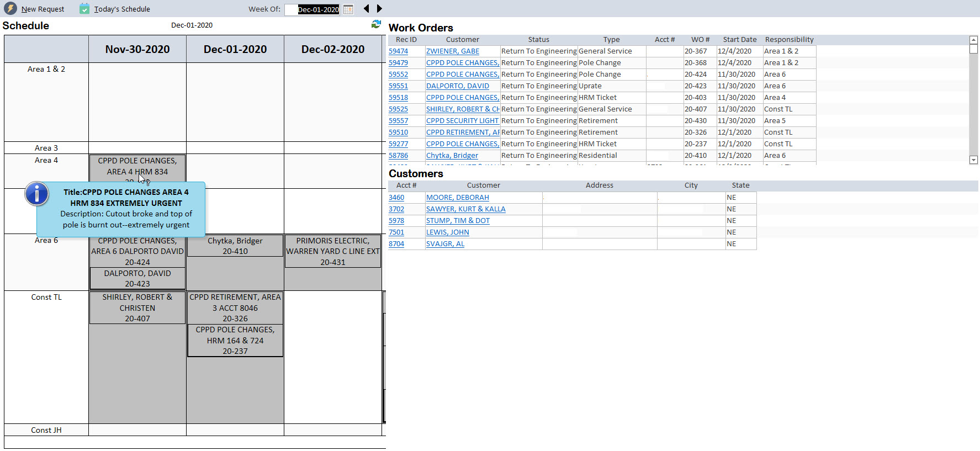Go to previous week arrow
Viewport: 980px width, 451px height.
(x=367, y=9)
